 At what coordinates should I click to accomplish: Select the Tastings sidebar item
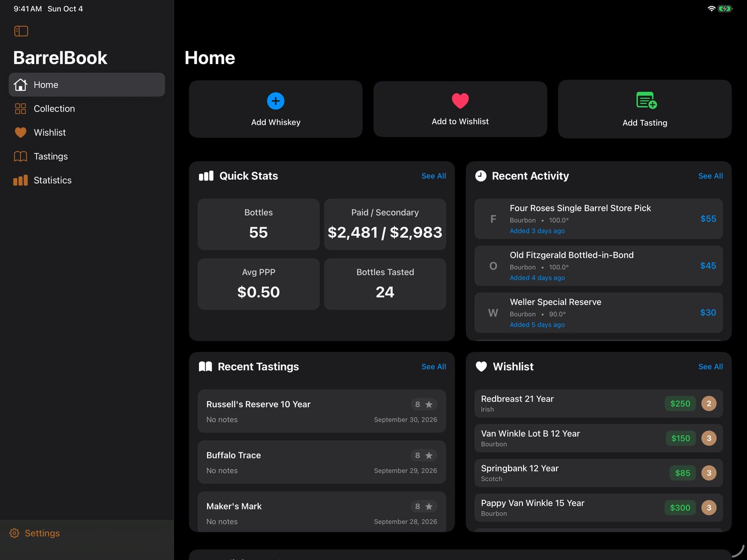coord(86,156)
